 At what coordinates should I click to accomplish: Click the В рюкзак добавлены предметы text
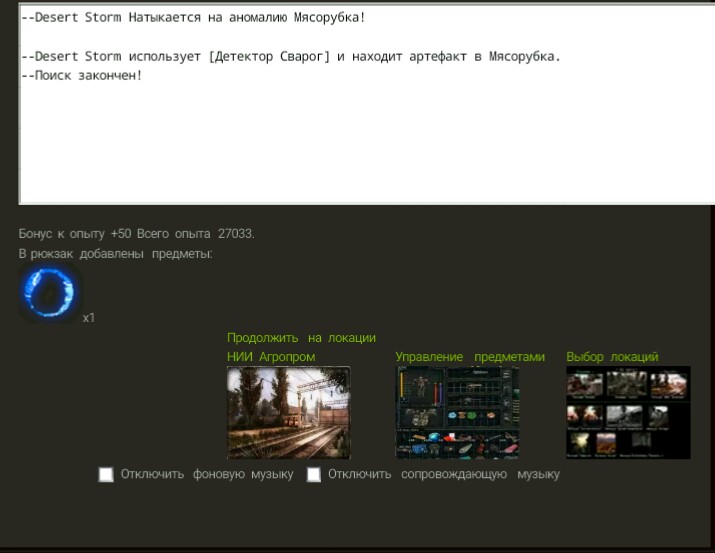pyautogui.click(x=115, y=253)
